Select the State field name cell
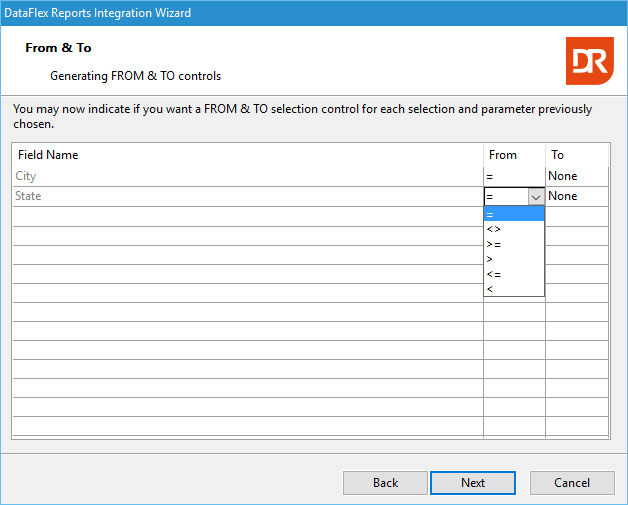Screen dimensions: 628x505 tap(248, 196)
